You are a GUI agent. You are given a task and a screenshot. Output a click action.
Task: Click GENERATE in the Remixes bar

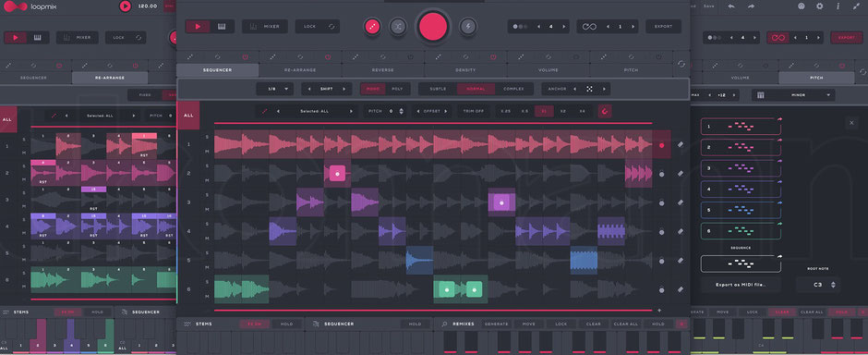point(495,324)
